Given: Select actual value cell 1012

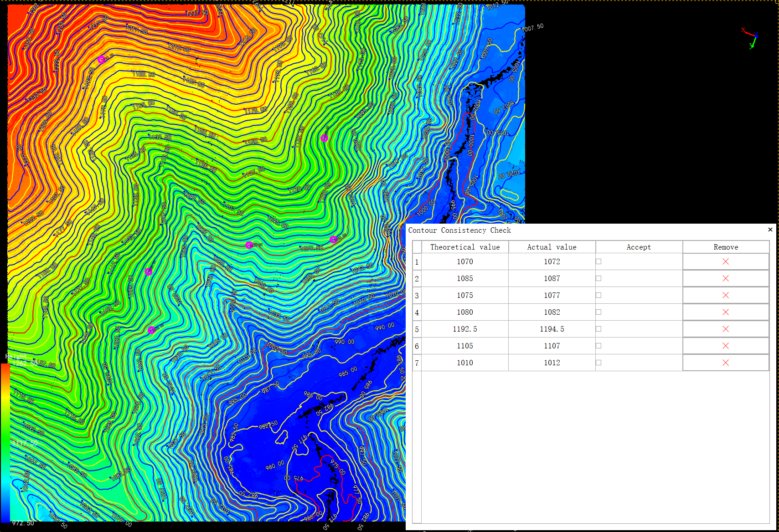Looking at the screenshot, I should [x=552, y=363].
